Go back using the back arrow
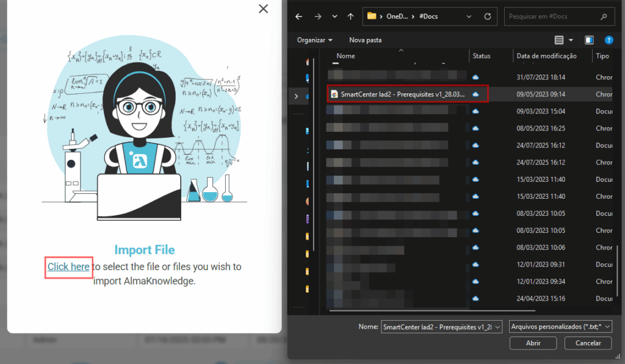 coord(298,16)
